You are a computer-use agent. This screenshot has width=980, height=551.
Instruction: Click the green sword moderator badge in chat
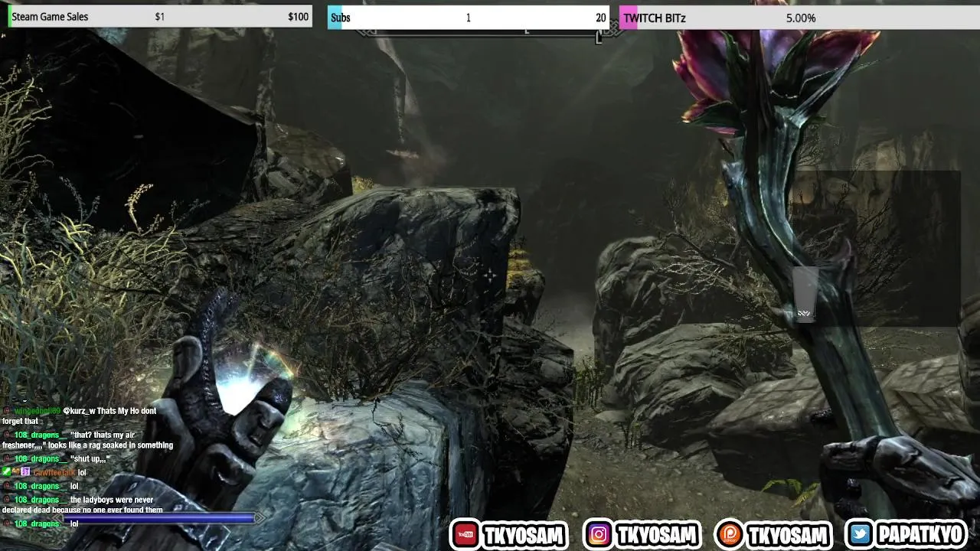(x=7, y=472)
